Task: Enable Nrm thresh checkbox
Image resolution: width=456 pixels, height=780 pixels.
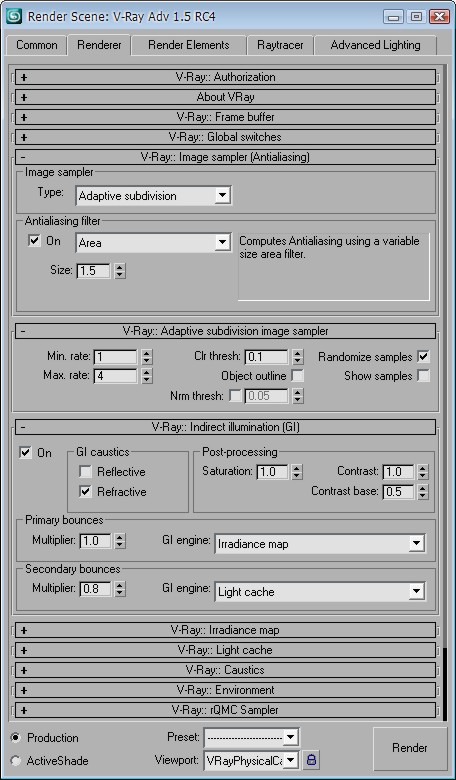Action: [235, 396]
